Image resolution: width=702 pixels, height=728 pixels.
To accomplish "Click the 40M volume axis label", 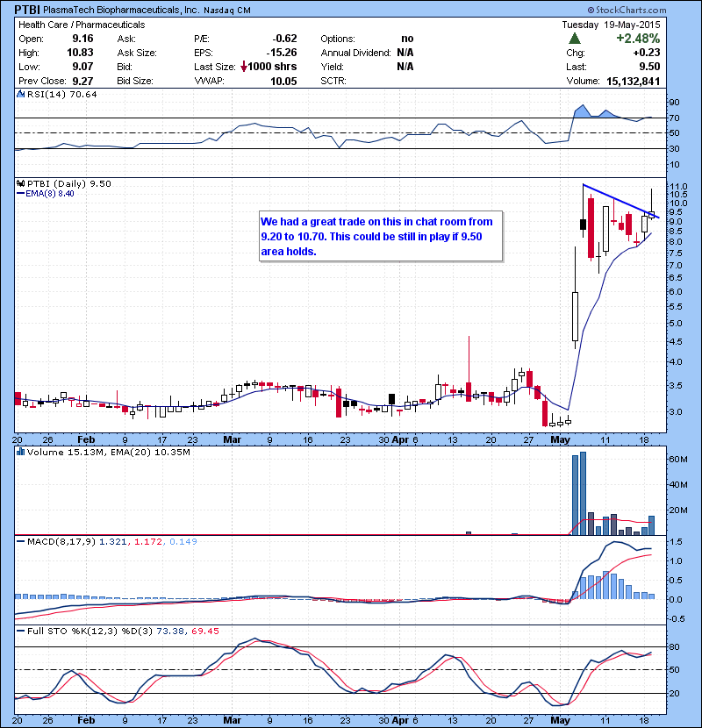I will [677, 485].
